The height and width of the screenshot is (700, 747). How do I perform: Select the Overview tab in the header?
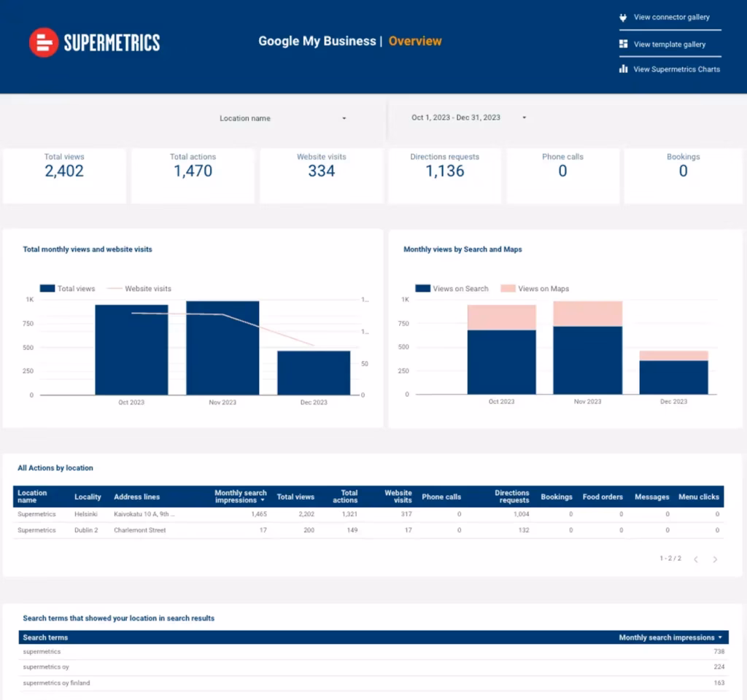click(415, 42)
